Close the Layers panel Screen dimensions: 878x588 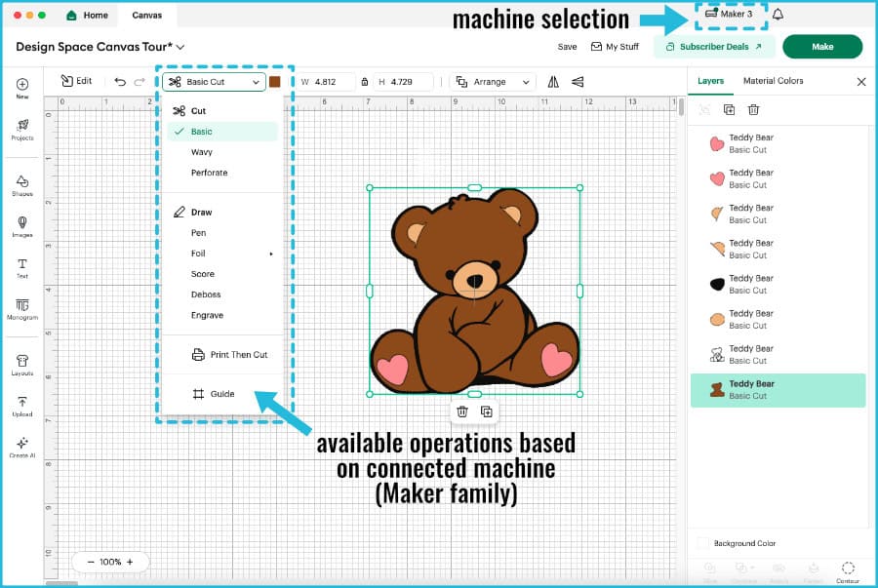point(861,82)
